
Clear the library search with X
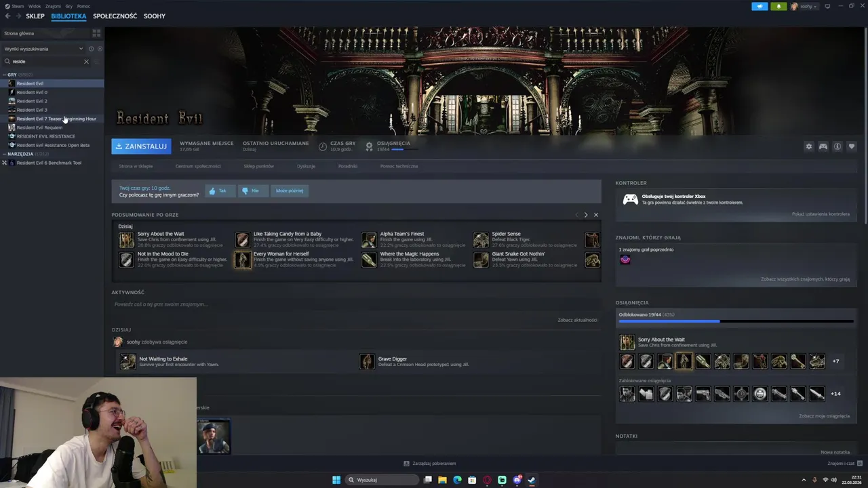click(86, 62)
